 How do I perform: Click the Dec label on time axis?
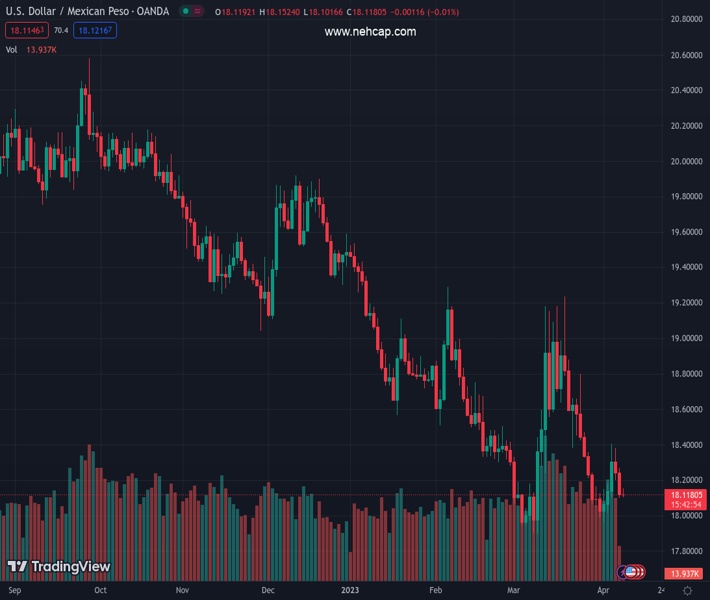click(268, 590)
